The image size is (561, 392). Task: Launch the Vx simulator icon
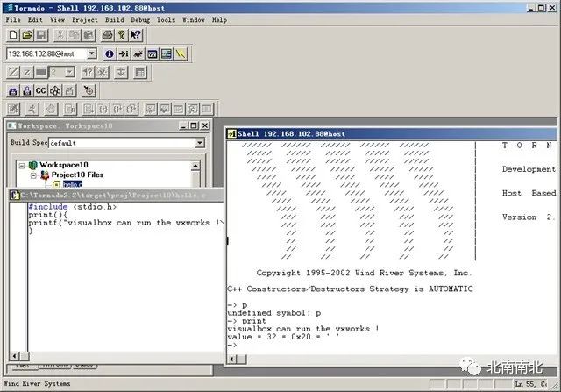point(153,54)
